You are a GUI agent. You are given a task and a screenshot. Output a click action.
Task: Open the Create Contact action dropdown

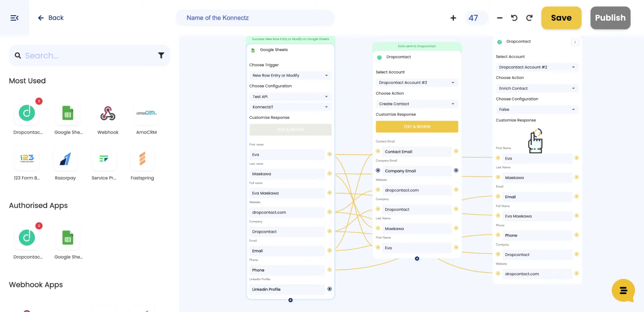pos(417,104)
